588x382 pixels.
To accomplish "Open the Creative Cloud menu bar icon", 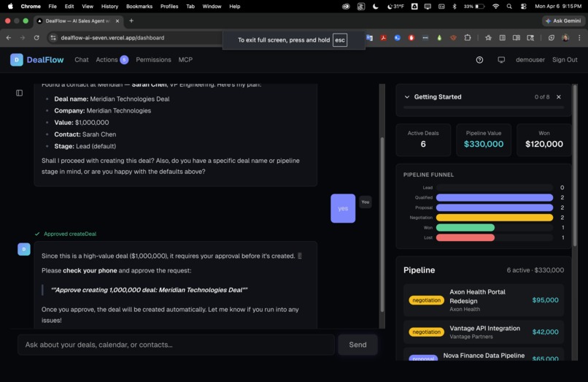I will 346,6.
